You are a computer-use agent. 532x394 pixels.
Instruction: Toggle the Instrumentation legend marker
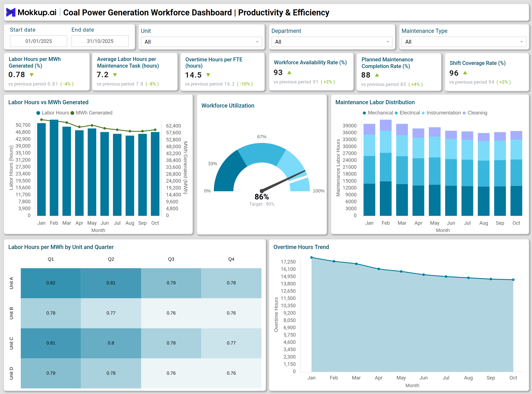tap(423, 113)
